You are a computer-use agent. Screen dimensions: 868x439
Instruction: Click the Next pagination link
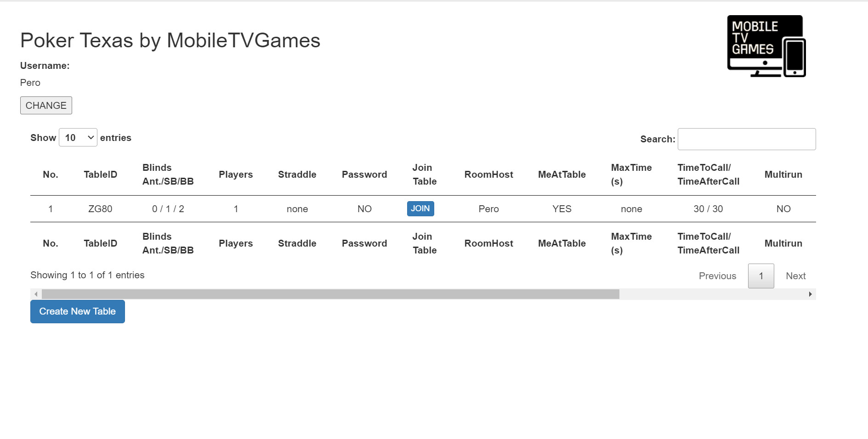pos(795,276)
